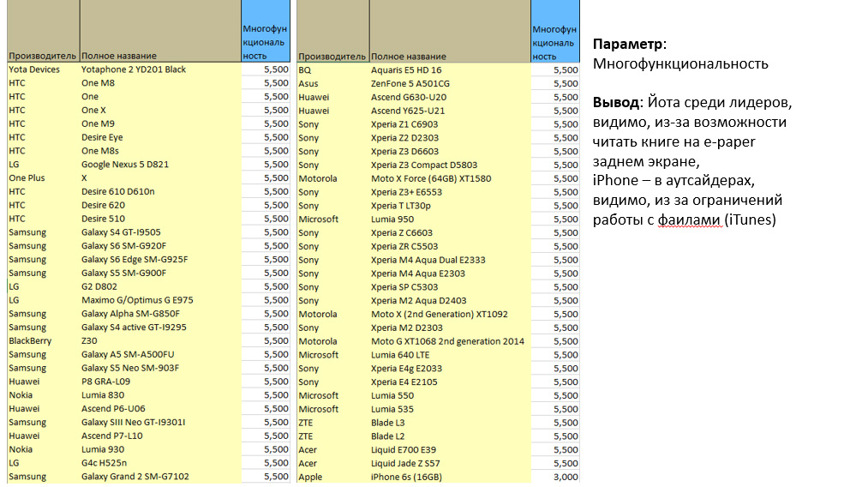This screenshot has height=487, width=868.
Task: Select the 3,000 score value for iPhone
Action: click(555, 477)
